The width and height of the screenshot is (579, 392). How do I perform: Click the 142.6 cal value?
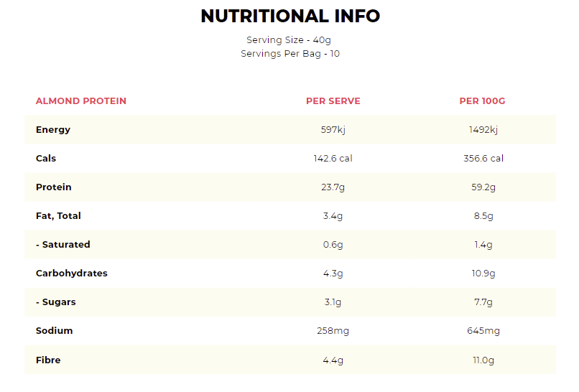(x=333, y=159)
